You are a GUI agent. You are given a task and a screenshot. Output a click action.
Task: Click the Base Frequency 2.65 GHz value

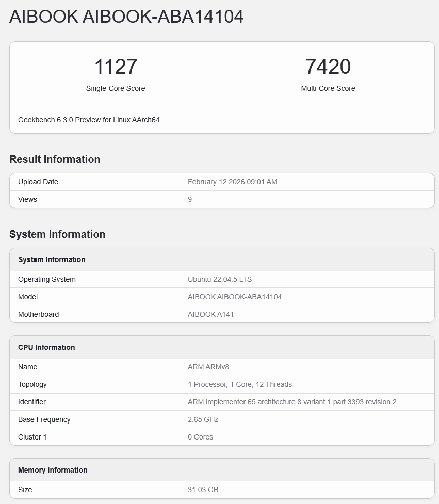tap(202, 419)
